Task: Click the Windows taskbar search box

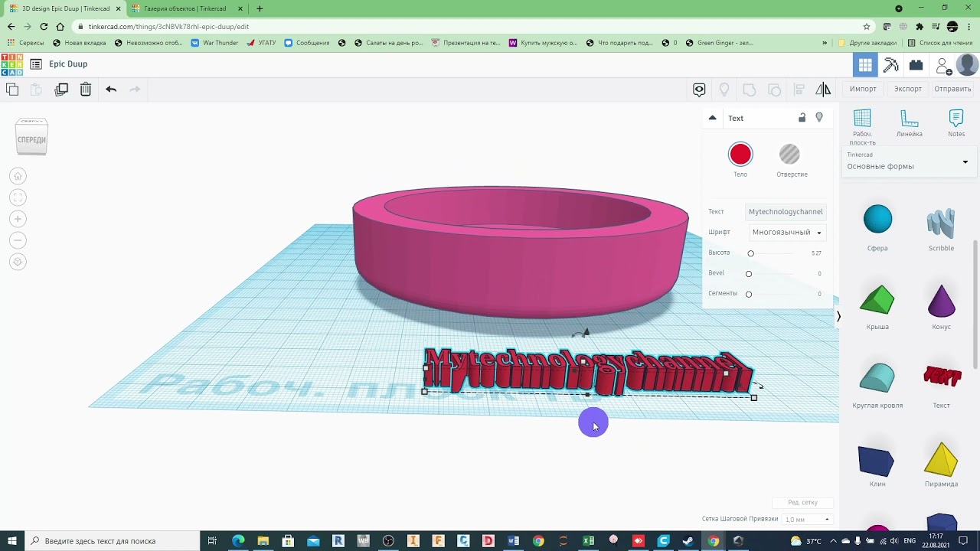Action: 113,541
